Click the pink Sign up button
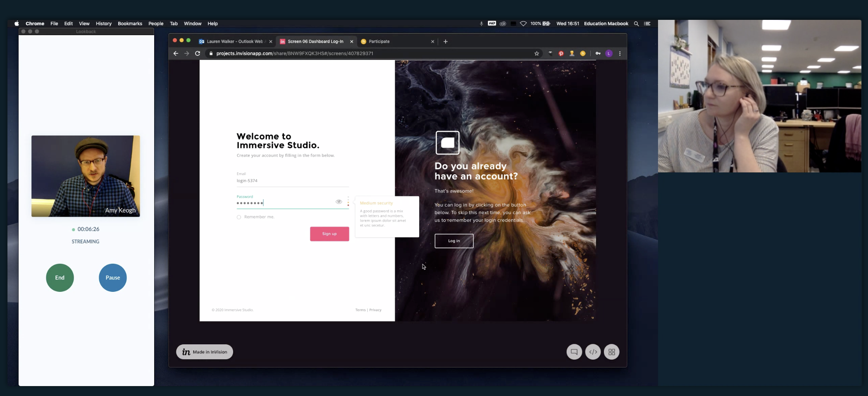The image size is (868, 396). pos(329,234)
